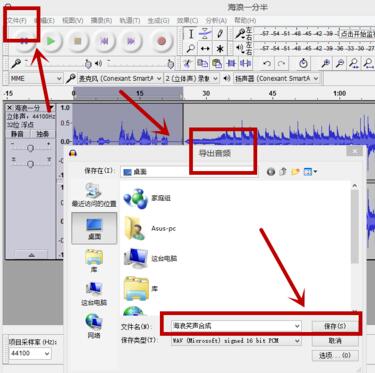Select 网络 in the places sidebar
Viewport: 375px width, 373px height.
(94, 326)
